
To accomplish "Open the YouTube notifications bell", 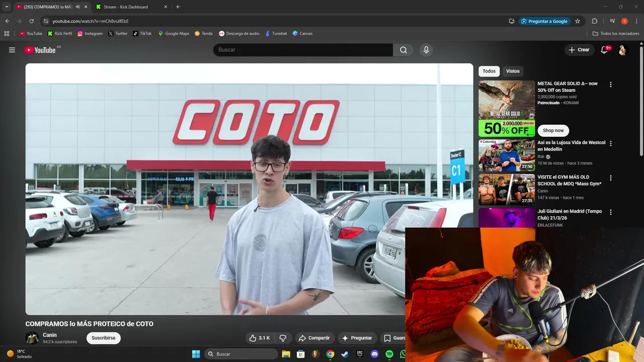I will point(605,50).
